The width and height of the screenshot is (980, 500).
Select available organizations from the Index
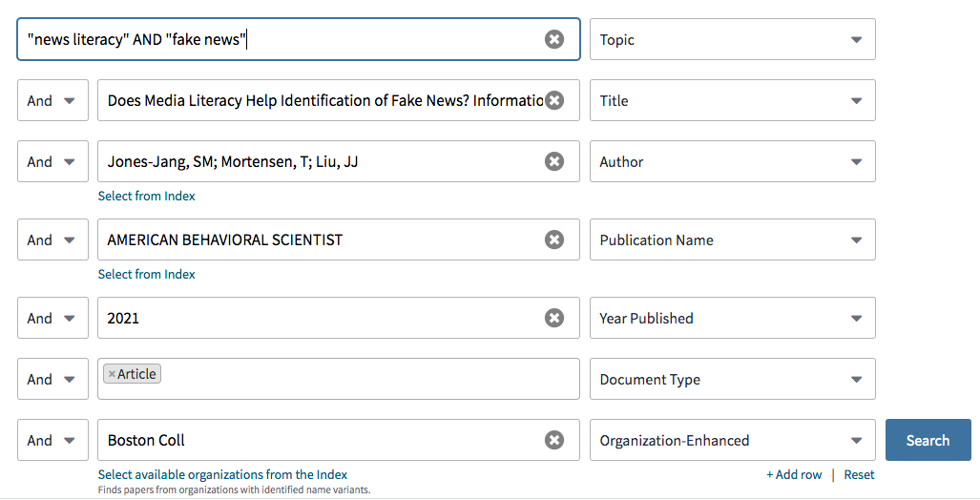(222, 474)
